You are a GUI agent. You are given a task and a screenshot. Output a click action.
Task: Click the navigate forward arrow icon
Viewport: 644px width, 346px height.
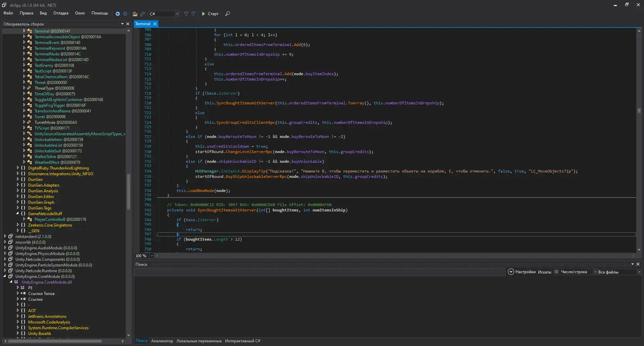click(125, 14)
